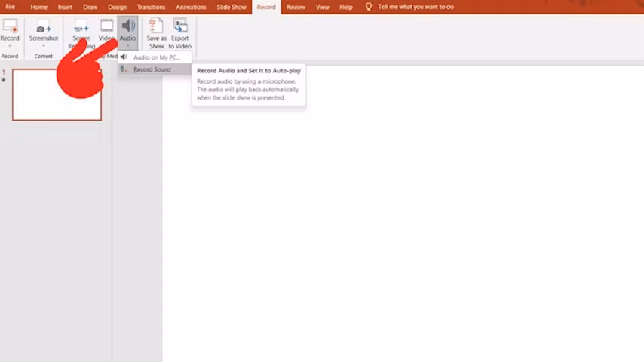Select the Export to Video icon
Image resolution: width=644 pixels, height=362 pixels.
180,26
